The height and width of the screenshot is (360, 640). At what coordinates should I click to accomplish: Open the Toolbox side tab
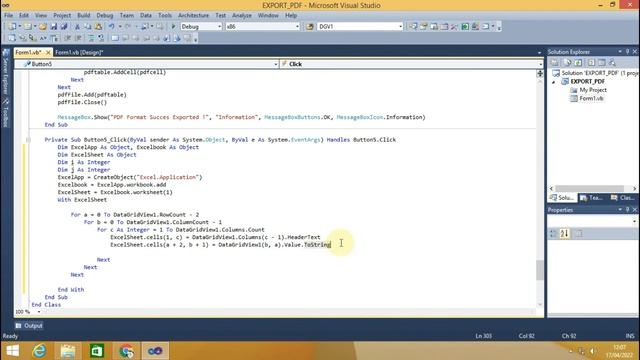(6, 112)
